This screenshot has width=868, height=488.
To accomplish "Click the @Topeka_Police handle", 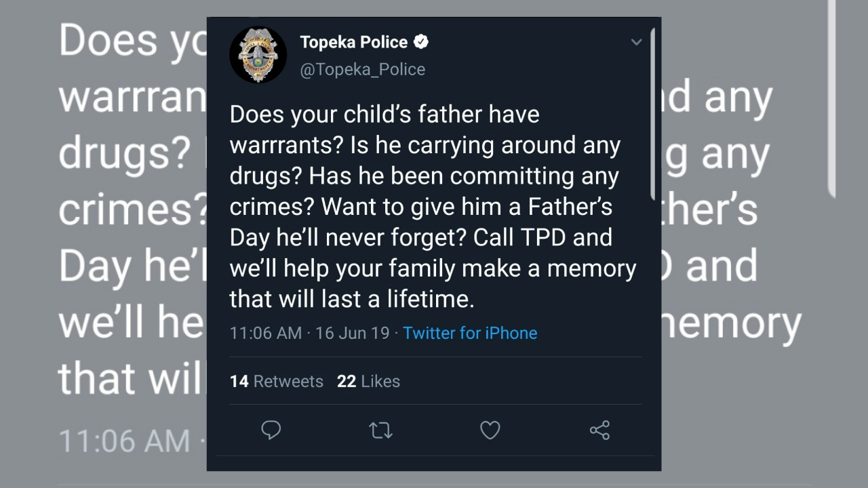I will (363, 69).
